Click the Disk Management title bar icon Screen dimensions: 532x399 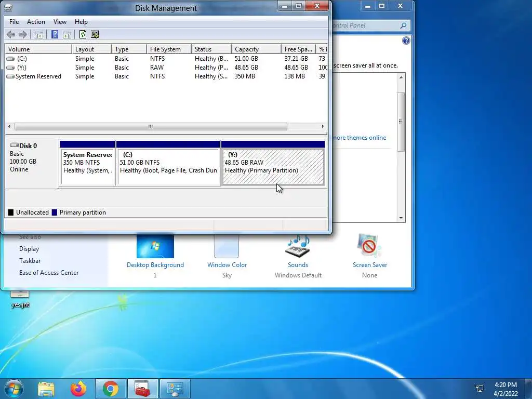coord(8,8)
